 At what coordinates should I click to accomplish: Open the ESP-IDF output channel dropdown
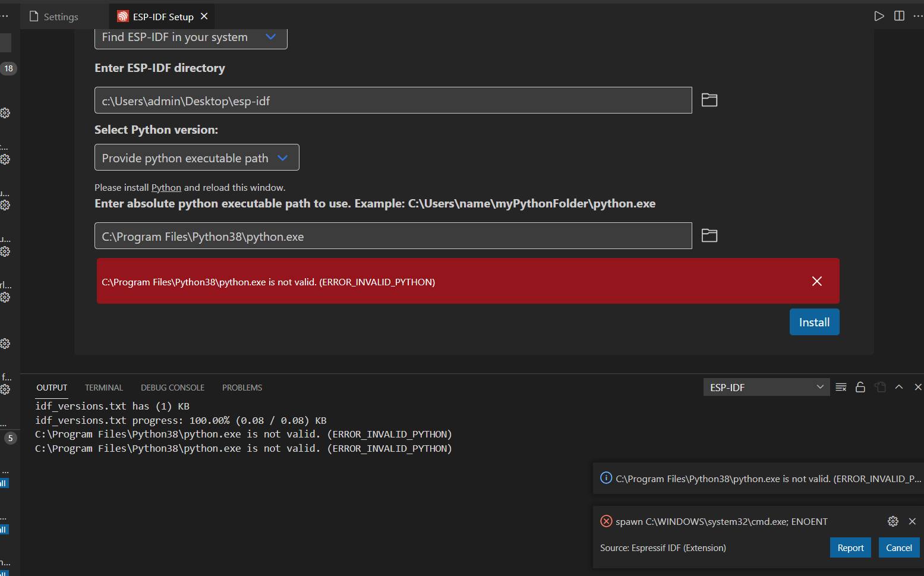pyautogui.click(x=767, y=387)
